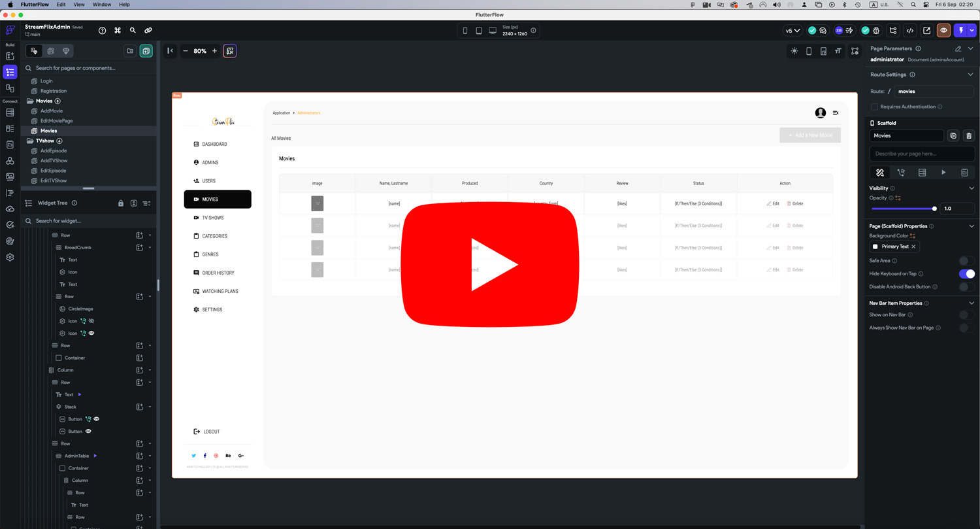Toggle light mode sun icon on canvas
This screenshot has height=529, width=980.
(x=794, y=51)
